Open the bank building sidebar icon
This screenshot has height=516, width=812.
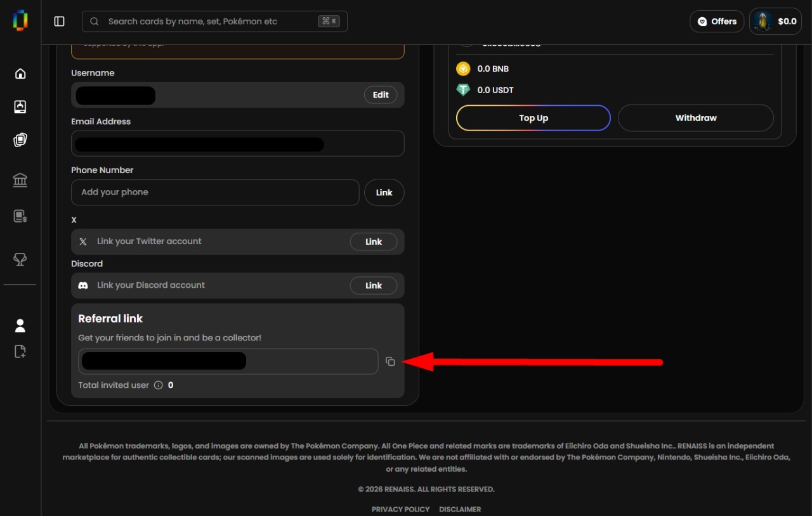click(20, 181)
